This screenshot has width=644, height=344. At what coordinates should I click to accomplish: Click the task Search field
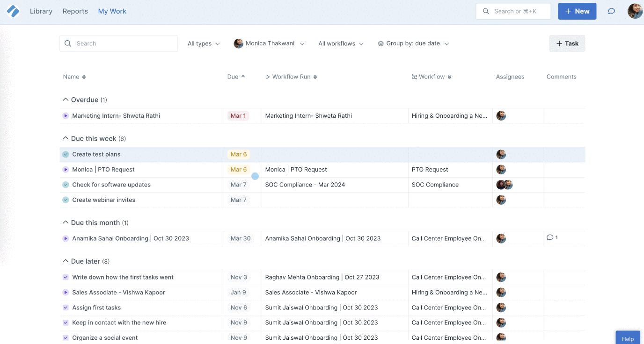point(118,43)
